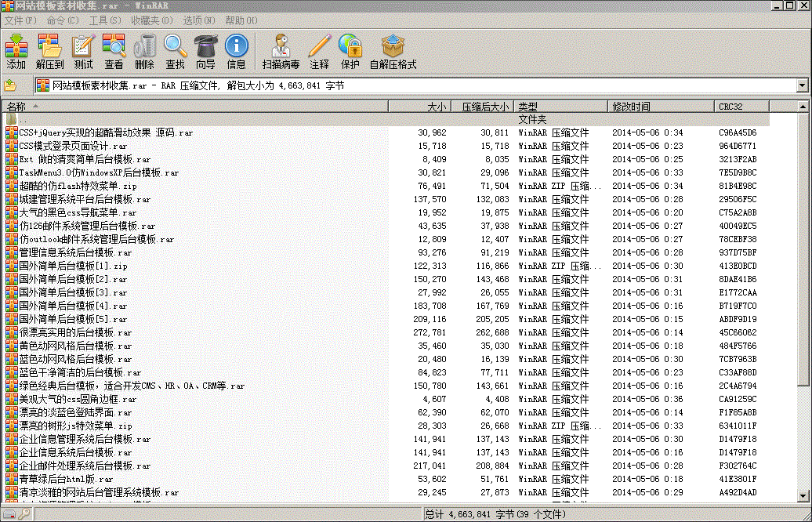Click the drive icon in status bar

(9, 514)
